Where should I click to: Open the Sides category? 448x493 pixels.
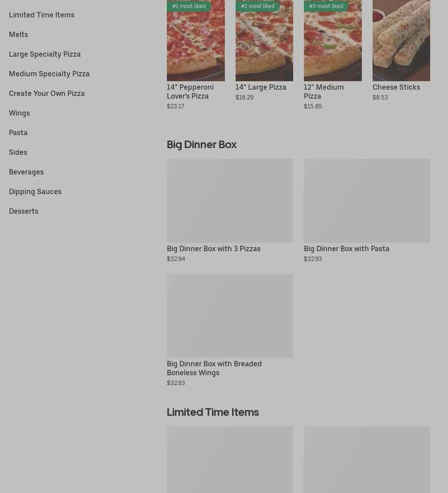click(x=18, y=152)
